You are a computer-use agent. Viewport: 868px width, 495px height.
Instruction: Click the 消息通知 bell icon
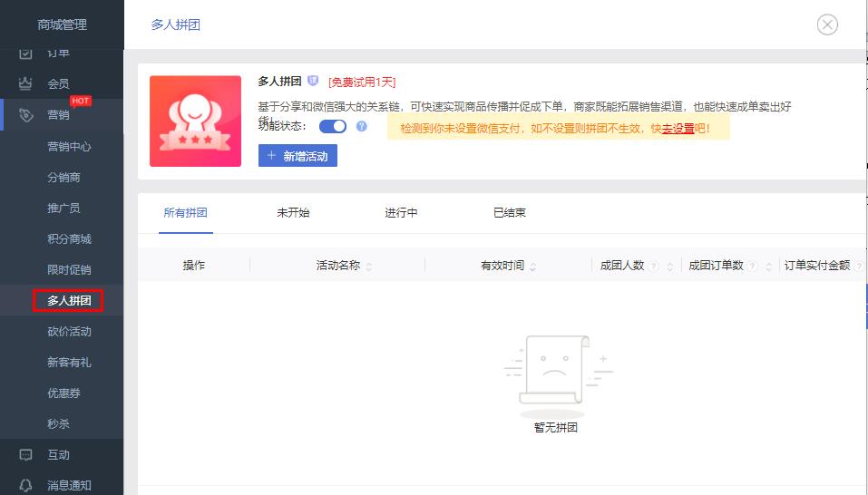(25, 485)
